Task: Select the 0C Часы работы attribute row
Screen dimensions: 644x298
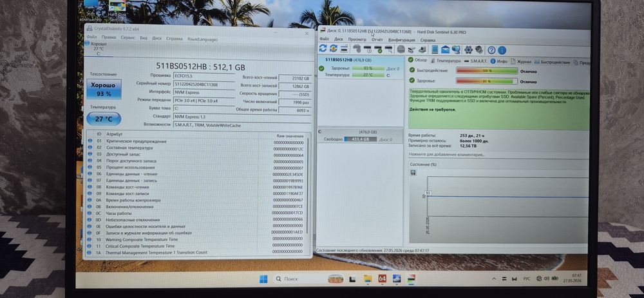Action: pos(196,214)
